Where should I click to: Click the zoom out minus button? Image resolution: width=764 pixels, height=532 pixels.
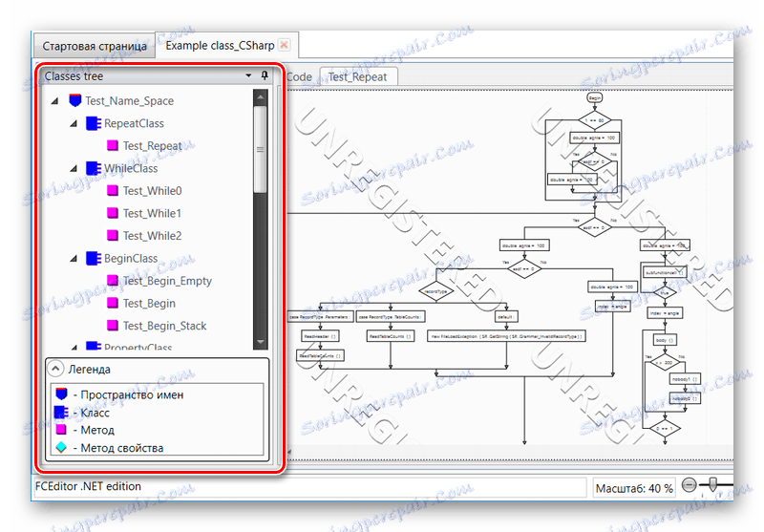click(689, 485)
